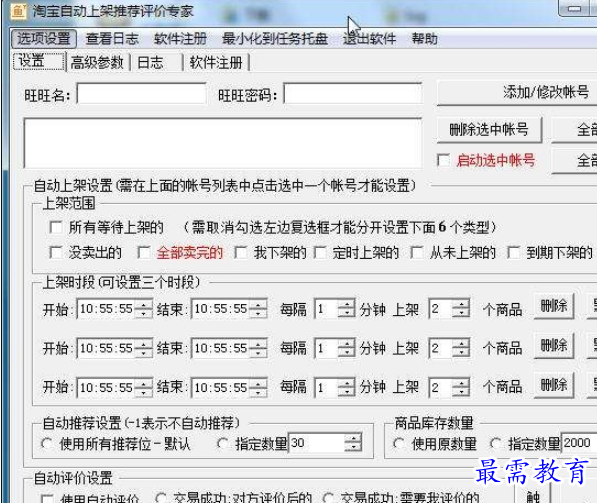Enable the 启动选中帐号 checkbox
597x503 pixels.
pos(443,160)
